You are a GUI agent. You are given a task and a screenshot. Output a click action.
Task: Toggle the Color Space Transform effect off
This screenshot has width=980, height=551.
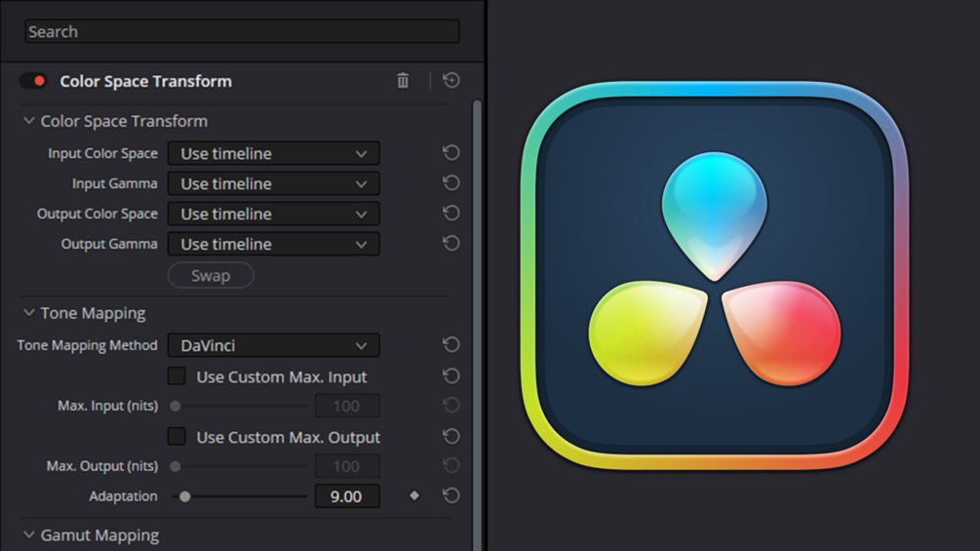pos(33,81)
